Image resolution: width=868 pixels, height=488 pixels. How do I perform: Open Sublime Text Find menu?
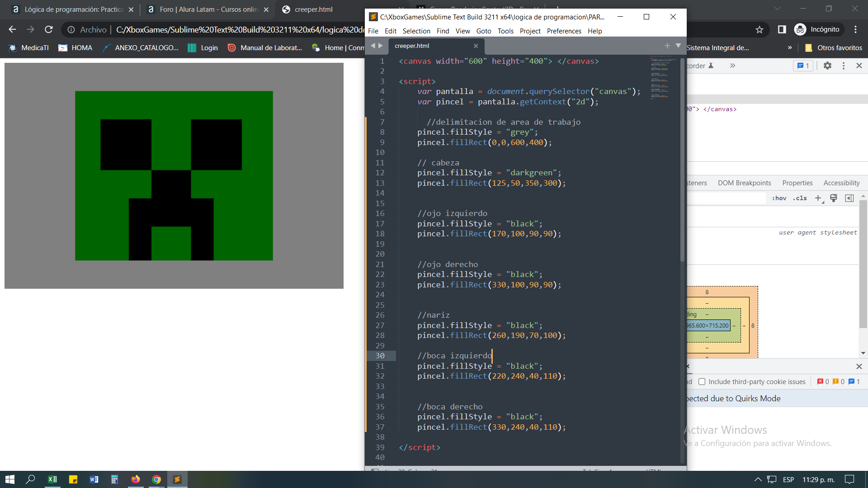pos(443,31)
